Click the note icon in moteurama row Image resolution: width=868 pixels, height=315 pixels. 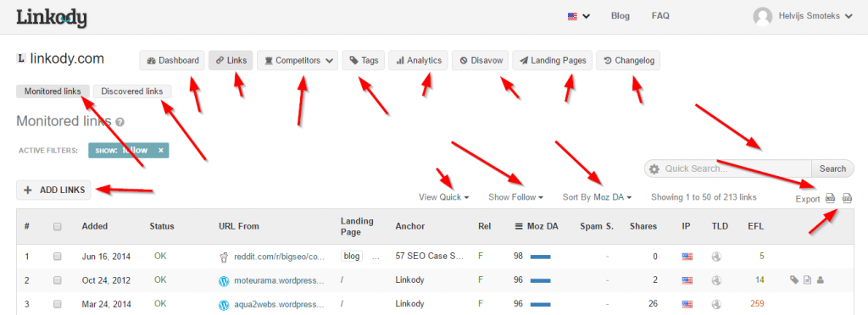pos(808,280)
